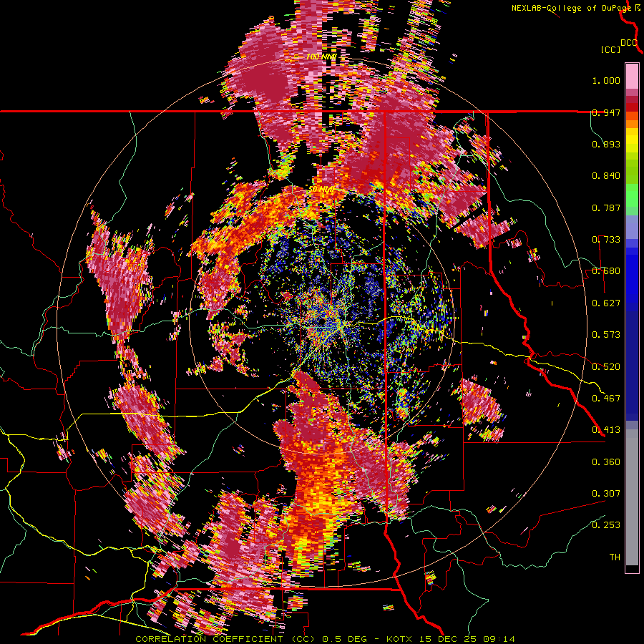Click the 0.413 scale value
The image size is (644, 644).
606,430
